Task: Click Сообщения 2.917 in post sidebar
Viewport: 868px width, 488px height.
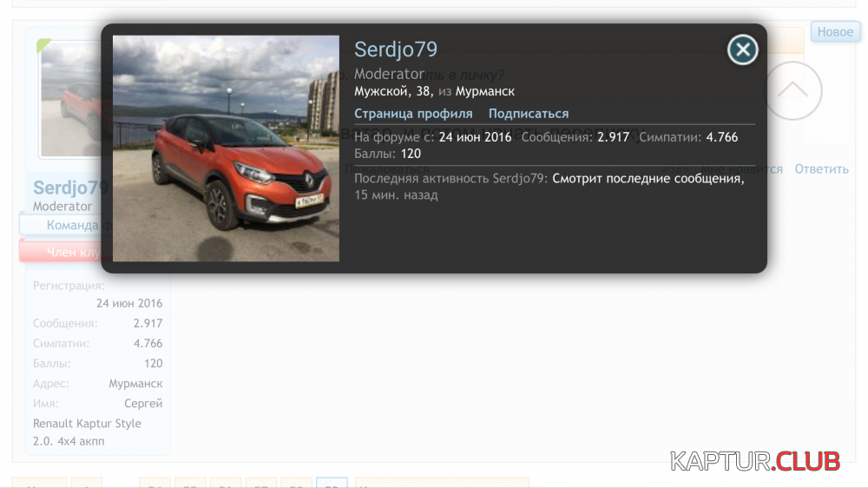Action: [x=148, y=323]
